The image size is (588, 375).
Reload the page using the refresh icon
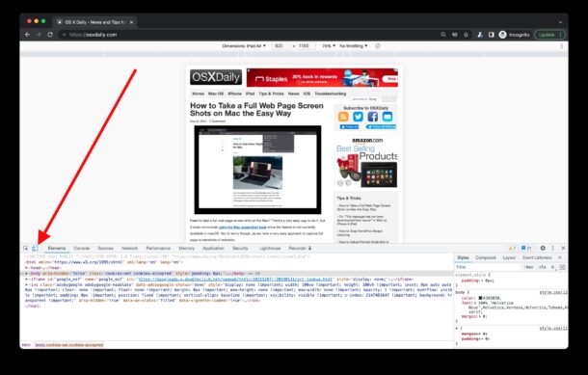coord(50,35)
